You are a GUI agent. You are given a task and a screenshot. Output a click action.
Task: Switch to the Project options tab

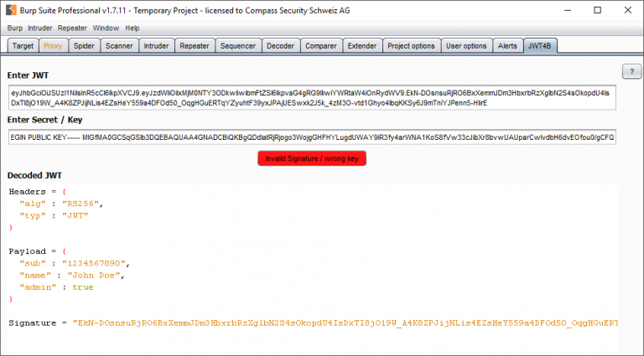point(411,46)
